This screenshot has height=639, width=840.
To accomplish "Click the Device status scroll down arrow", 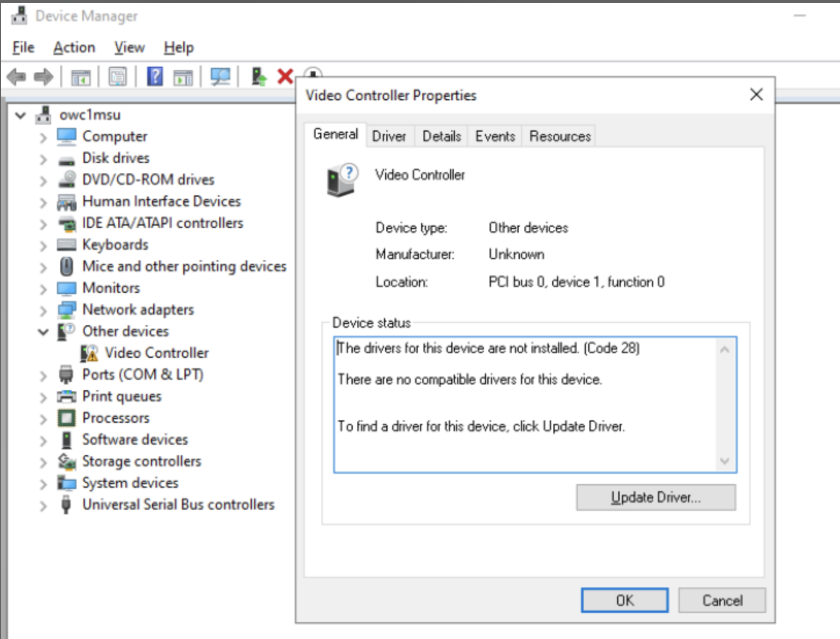I will [x=725, y=461].
